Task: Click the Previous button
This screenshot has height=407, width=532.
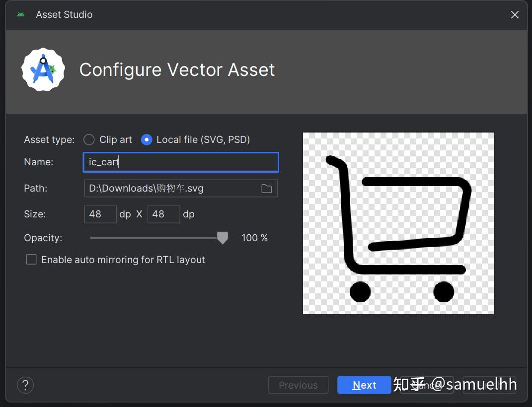Action: click(x=298, y=385)
